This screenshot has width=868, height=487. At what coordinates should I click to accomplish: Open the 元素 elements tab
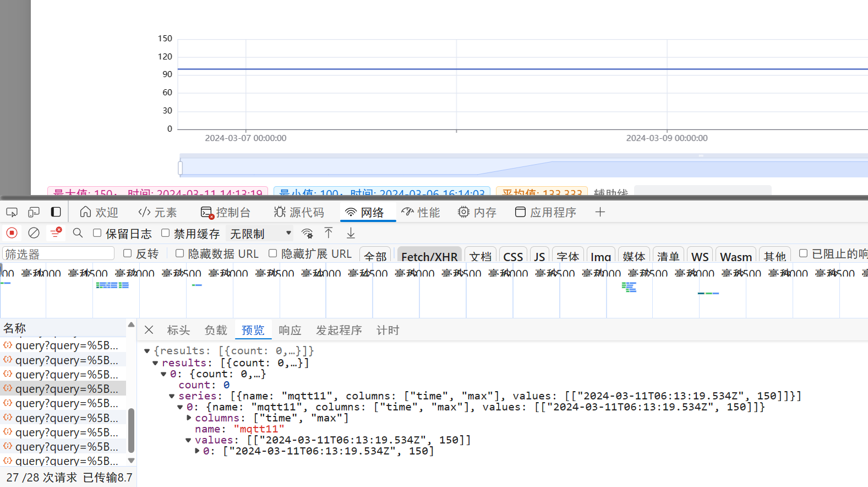[x=158, y=212]
